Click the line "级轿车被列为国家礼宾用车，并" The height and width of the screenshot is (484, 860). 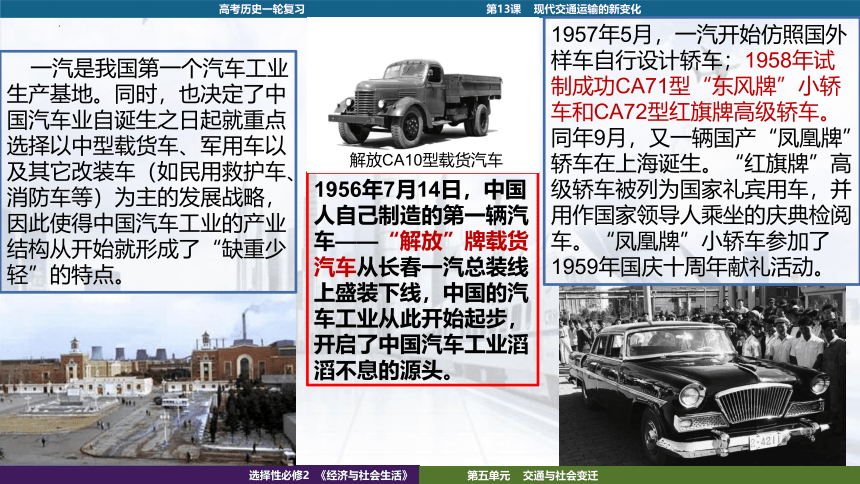[701, 189]
